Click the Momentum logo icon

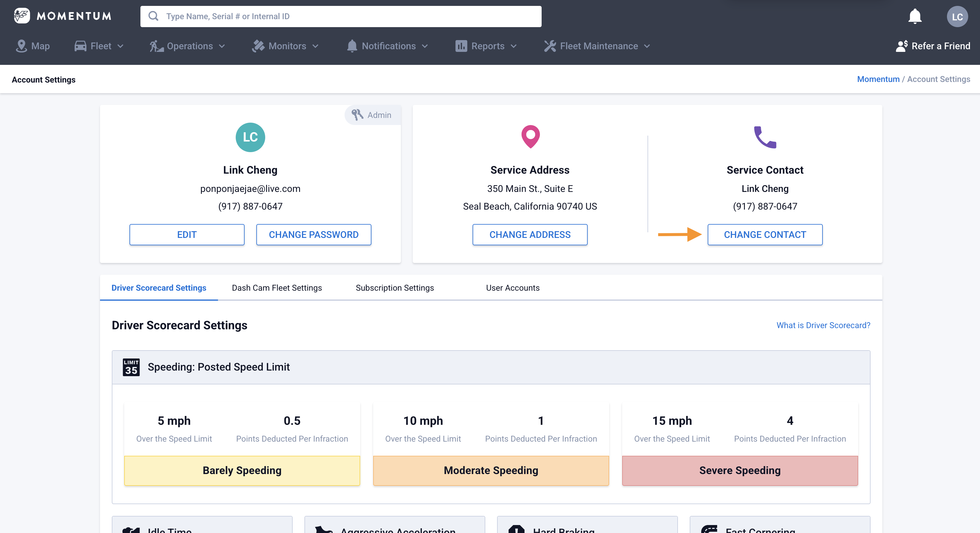pyautogui.click(x=22, y=16)
